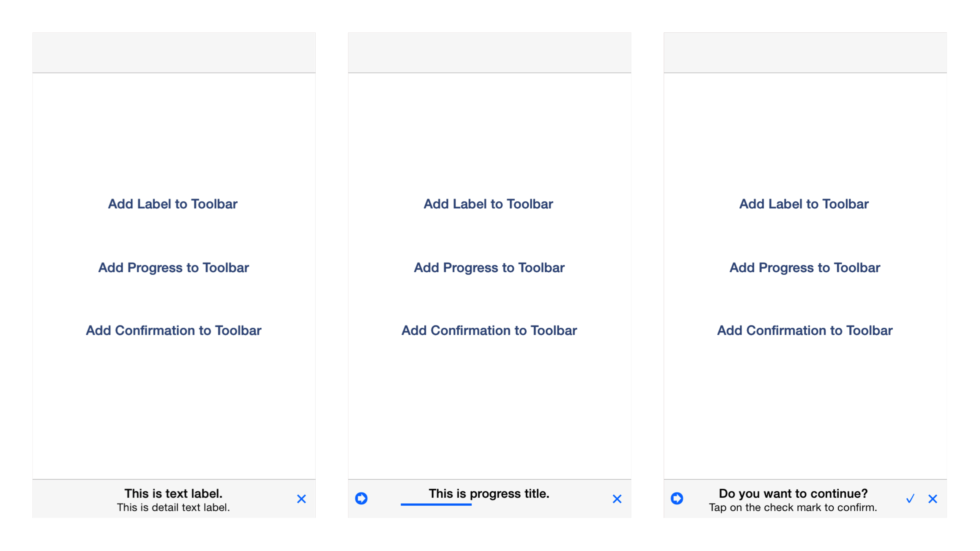This screenshot has width=980, height=551.
Task: Tap Add Confirmation to Toolbar in right screen
Action: (805, 330)
